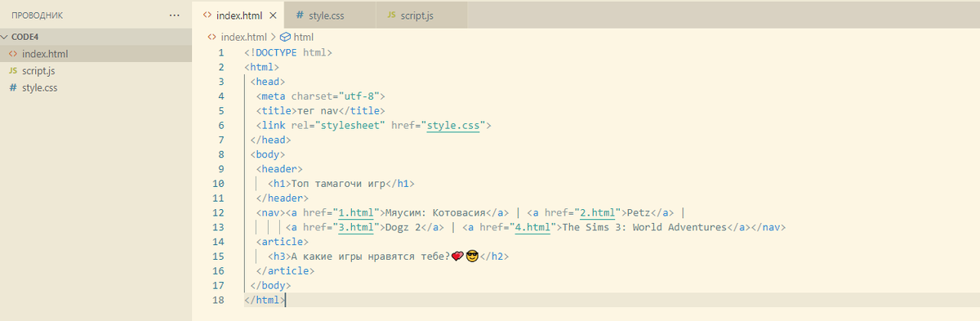Click the html element in the breadcrumb
Screen dimensions: 980x321
click(304, 37)
